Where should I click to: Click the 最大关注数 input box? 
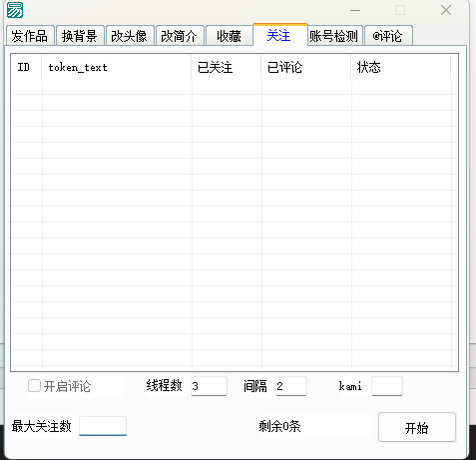(x=103, y=425)
